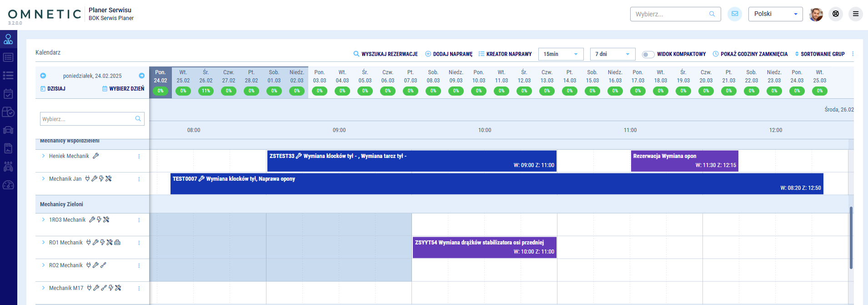Open the 15min interval dropdown

561,54
